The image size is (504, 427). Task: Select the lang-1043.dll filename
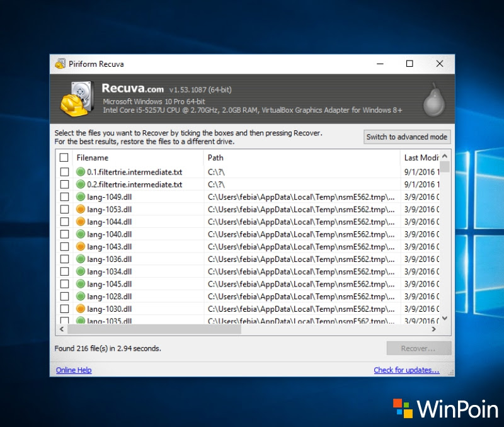pyautogui.click(x=109, y=247)
